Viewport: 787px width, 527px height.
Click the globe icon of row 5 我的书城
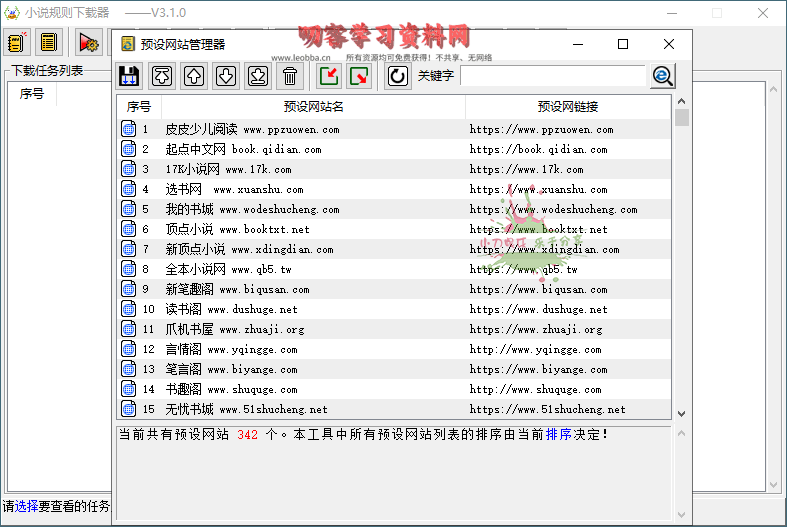pyautogui.click(x=128, y=209)
